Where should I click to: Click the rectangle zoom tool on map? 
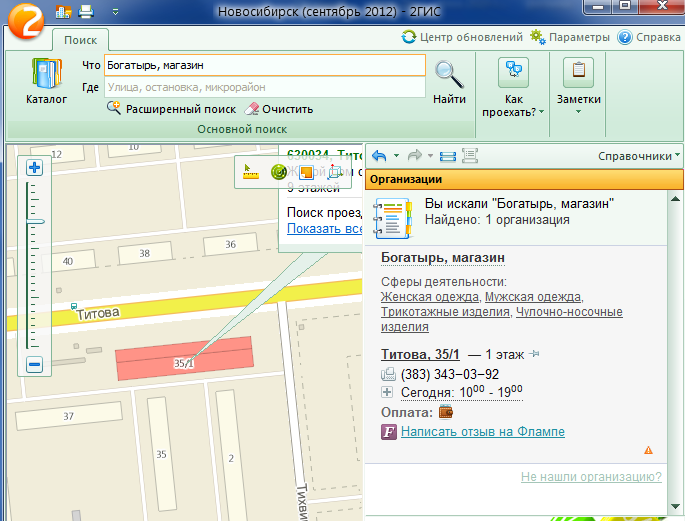tap(335, 172)
